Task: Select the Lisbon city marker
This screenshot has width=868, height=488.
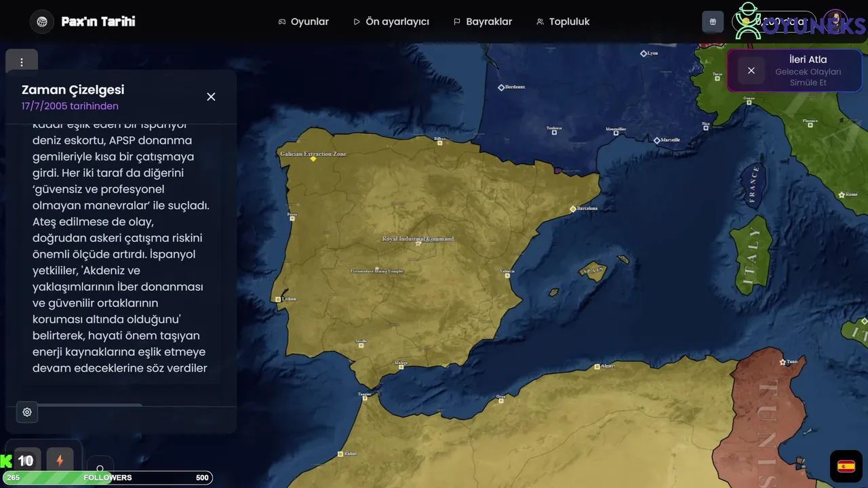Action: (278, 299)
